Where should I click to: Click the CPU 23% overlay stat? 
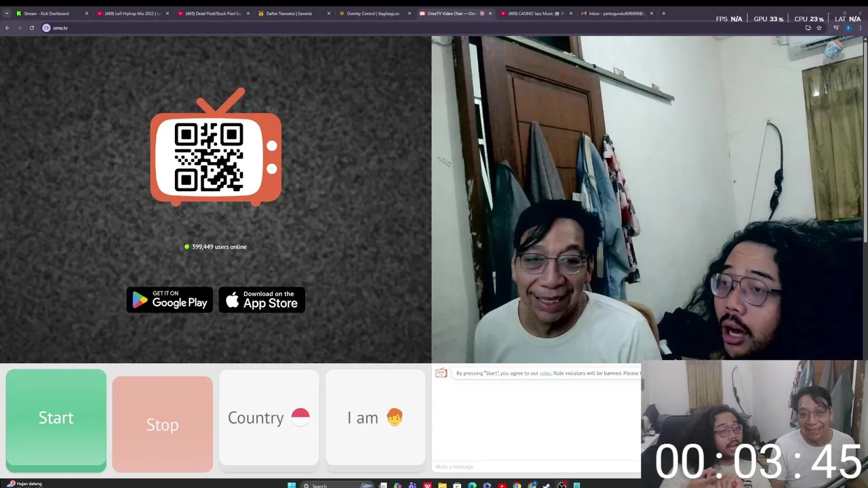click(x=809, y=19)
